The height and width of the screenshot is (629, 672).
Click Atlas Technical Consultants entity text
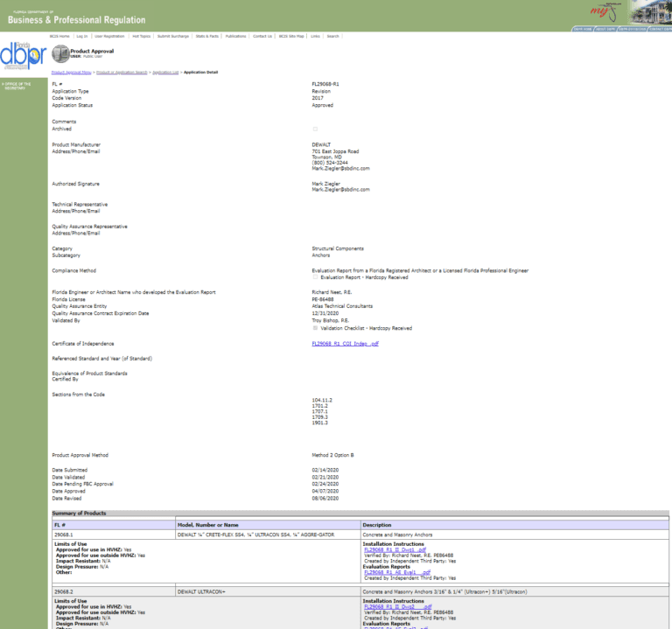pyautogui.click(x=342, y=306)
